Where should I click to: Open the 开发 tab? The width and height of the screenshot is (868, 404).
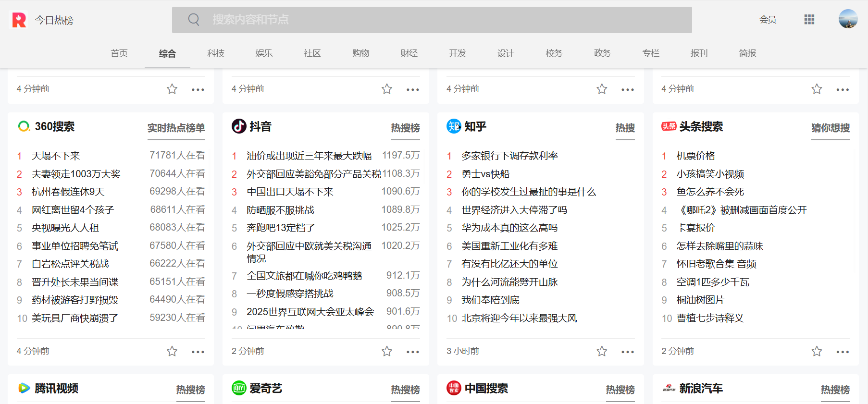coord(458,53)
